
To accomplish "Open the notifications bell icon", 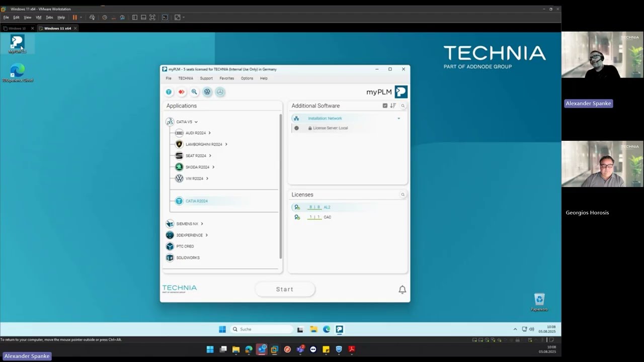I will pos(402,290).
